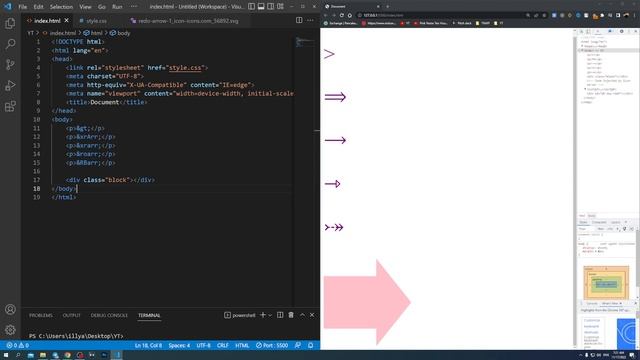Select the index.html editor tab
The height and width of the screenshot is (360, 640).
(47, 21)
